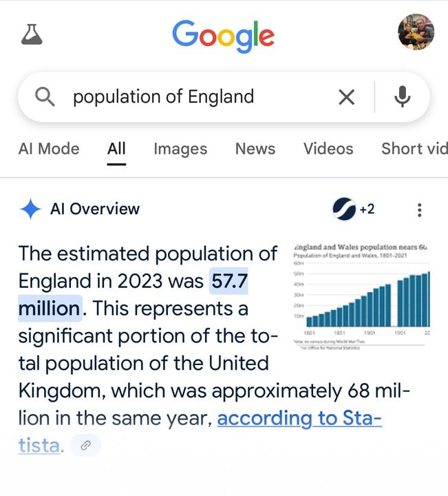Open the three-dot AI Overview menu
The image size is (448, 496).
click(419, 210)
